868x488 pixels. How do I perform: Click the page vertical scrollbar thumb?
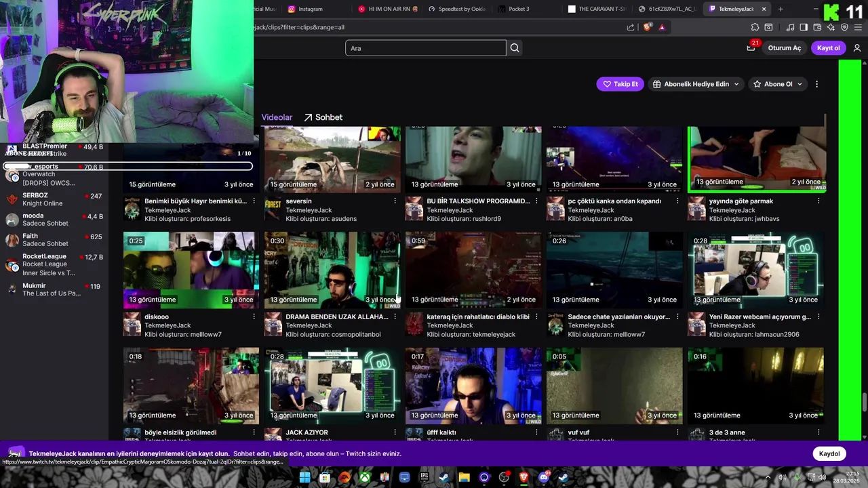pyautogui.click(x=864, y=402)
